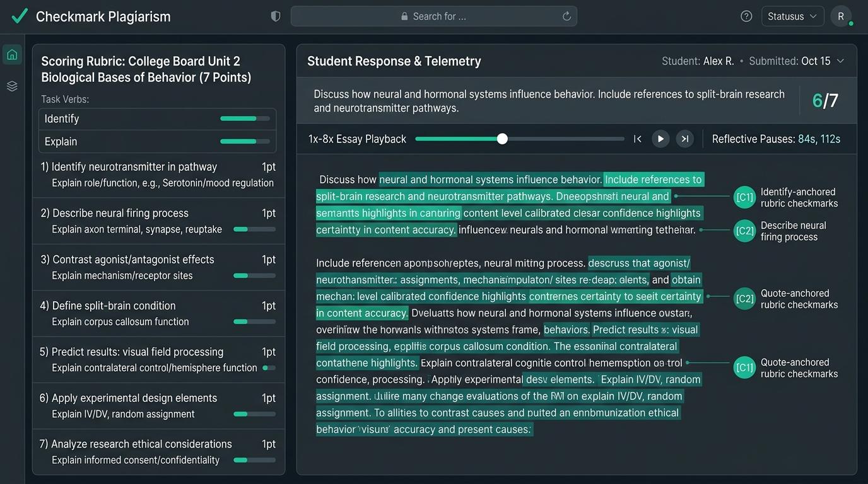Open the layers stack sidebar icon
Image resolution: width=868 pixels, height=484 pixels.
tap(12, 86)
